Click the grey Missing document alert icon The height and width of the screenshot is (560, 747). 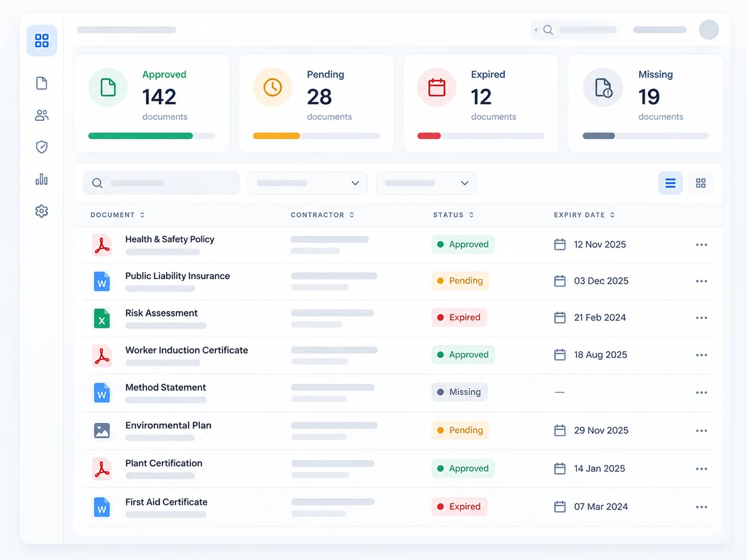click(x=603, y=87)
